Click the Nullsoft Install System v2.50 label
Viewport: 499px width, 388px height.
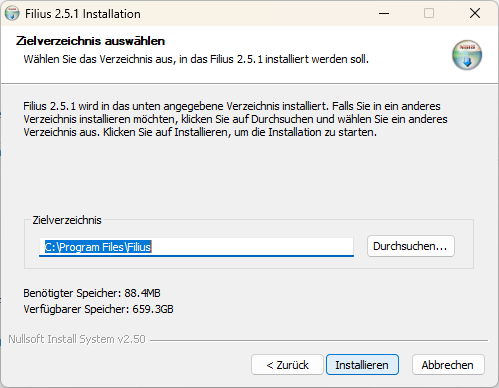pyautogui.click(x=77, y=339)
